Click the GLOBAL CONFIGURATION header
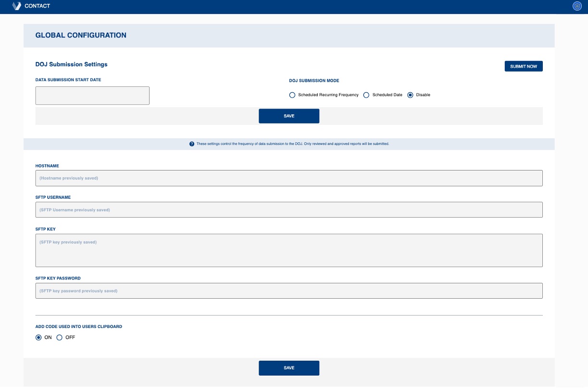This screenshot has height=389, width=588. (80, 35)
